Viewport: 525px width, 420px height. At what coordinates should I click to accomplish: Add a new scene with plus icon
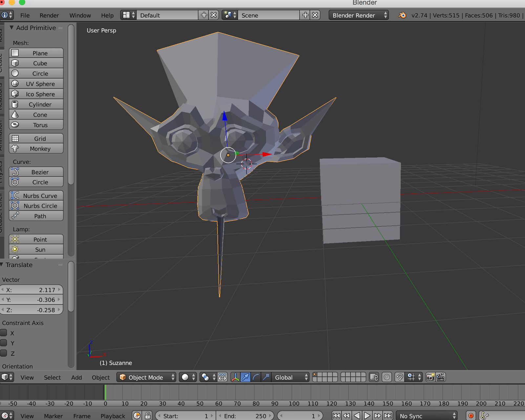pyautogui.click(x=305, y=15)
